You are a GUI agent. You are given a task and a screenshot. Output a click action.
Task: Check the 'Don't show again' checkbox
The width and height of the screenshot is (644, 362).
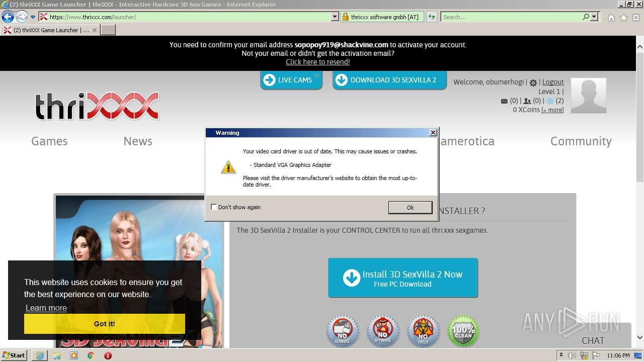click(x=214, y=207)
